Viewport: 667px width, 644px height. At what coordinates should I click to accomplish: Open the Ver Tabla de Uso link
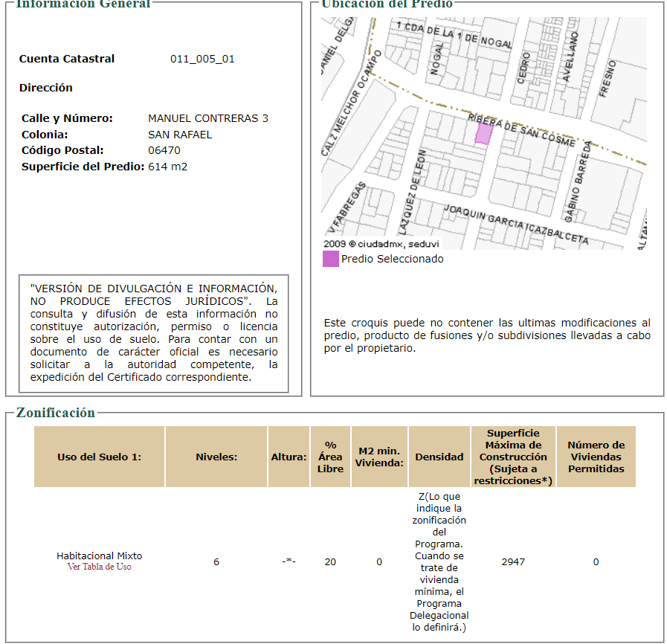(99, 567)
